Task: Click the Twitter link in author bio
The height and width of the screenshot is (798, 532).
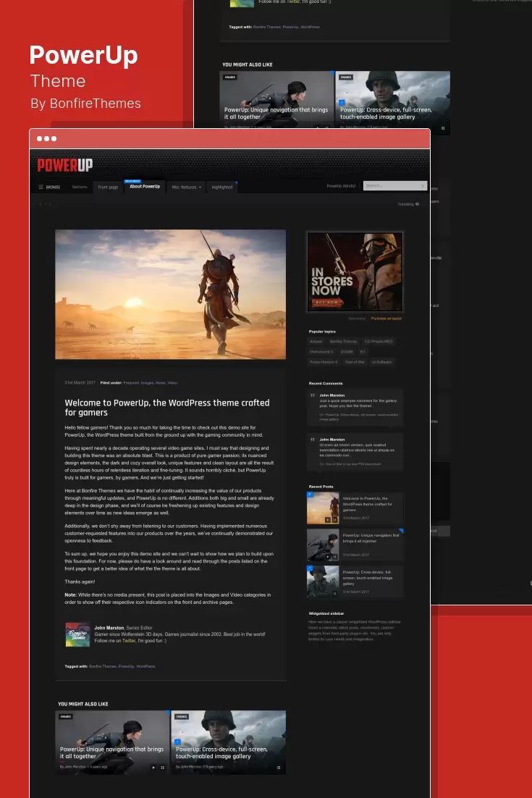Action: (x=129, y=641)
